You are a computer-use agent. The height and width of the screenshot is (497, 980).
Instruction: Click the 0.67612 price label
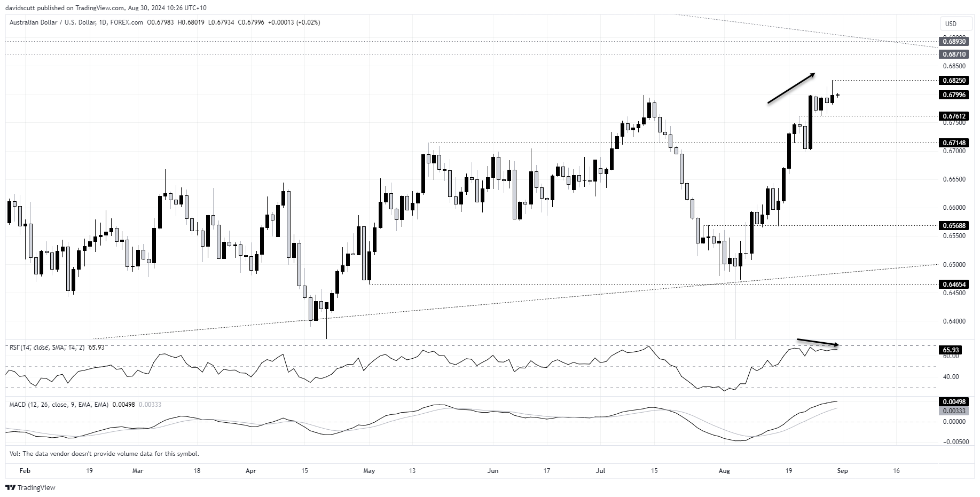(954, 116)
